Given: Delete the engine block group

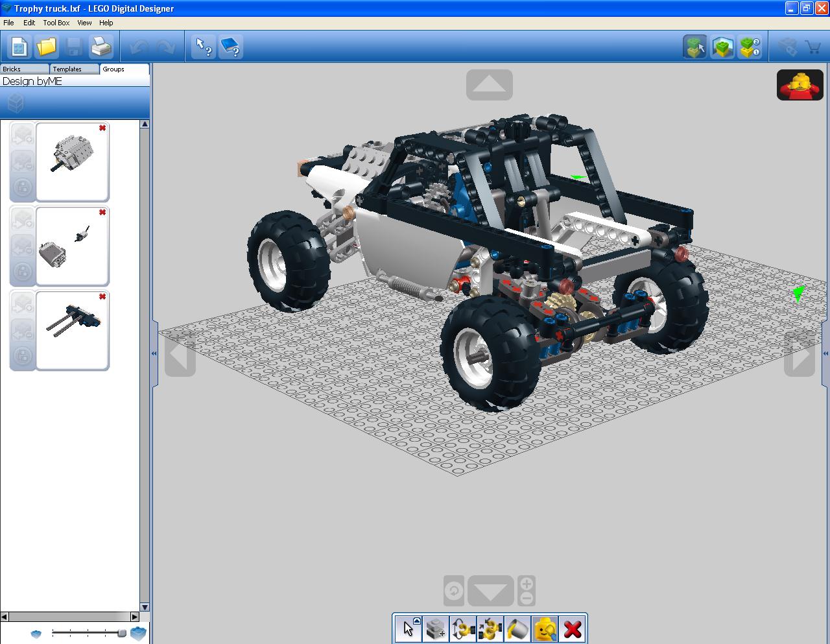Looking at the screenshot, I should pos(102,128).
